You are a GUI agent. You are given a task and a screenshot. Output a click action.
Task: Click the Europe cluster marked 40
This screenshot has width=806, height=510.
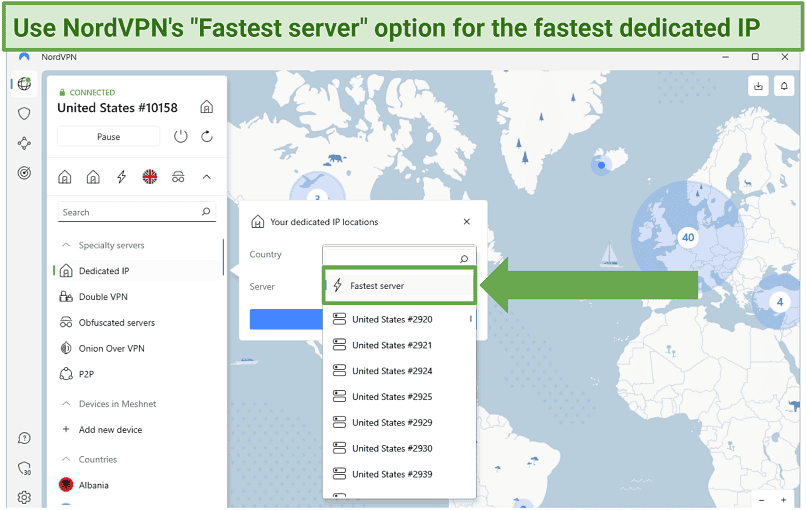pos(688,238)
